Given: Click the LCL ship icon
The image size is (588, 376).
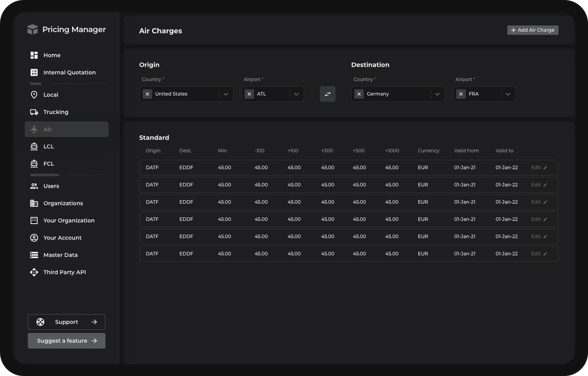Looking at the screenshot, I should point(34,146).
